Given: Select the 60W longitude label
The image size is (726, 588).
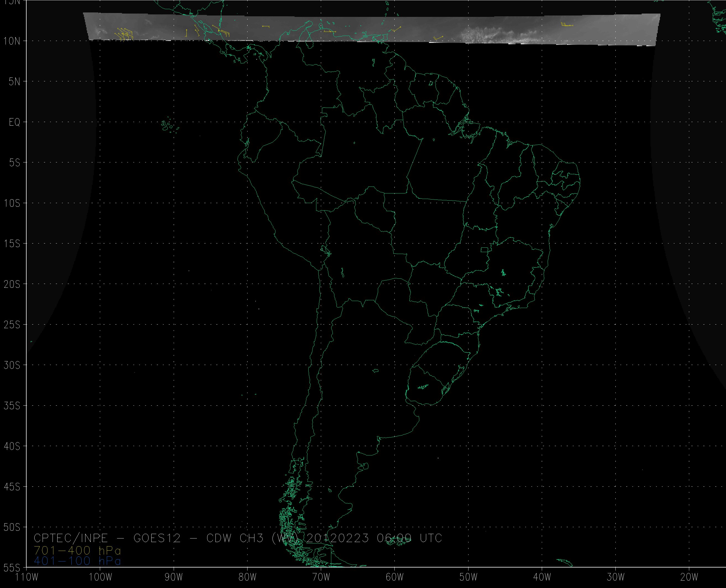Looking at the screenshot, I should tap(395, 577).
